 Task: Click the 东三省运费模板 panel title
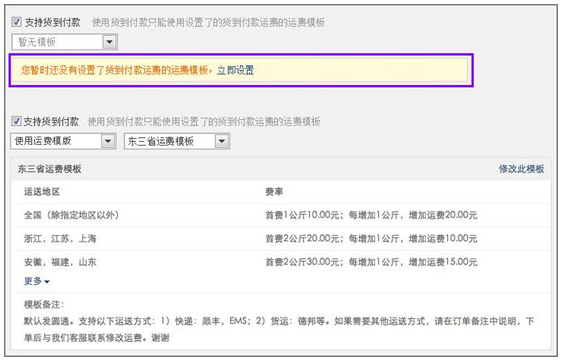(x=49, y=168)
